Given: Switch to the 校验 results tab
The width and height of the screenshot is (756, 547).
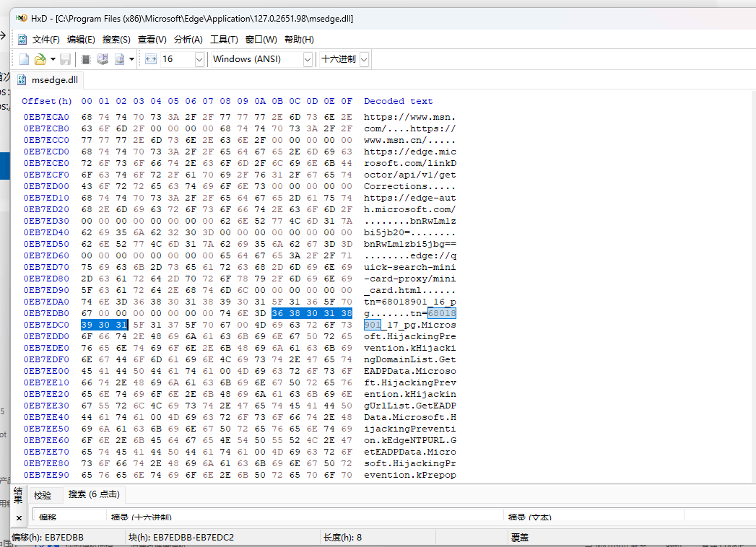Looking at the screenshot, I should 43,495.
